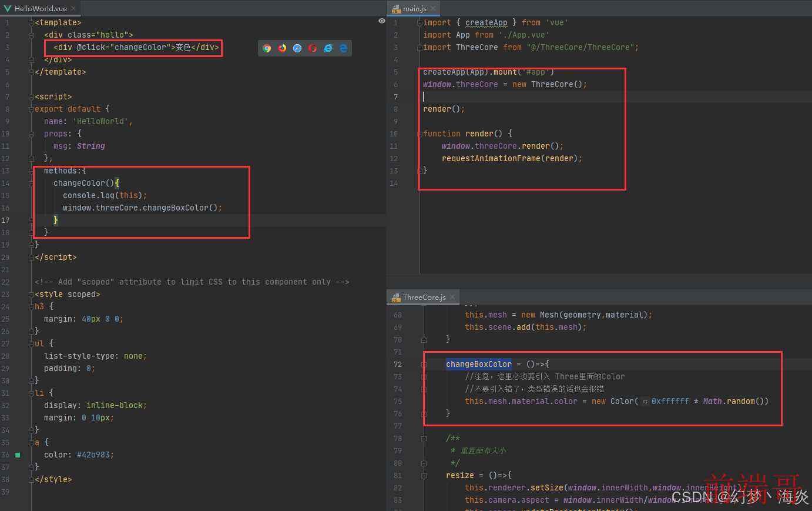Click the msg: String line
The height and width of the screenshot is (511, 812).
79,146
